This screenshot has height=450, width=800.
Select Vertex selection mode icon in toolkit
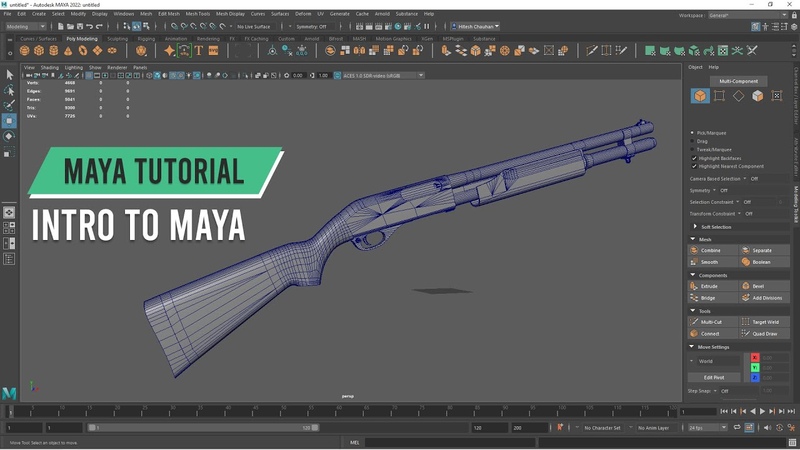coord(719,96)
